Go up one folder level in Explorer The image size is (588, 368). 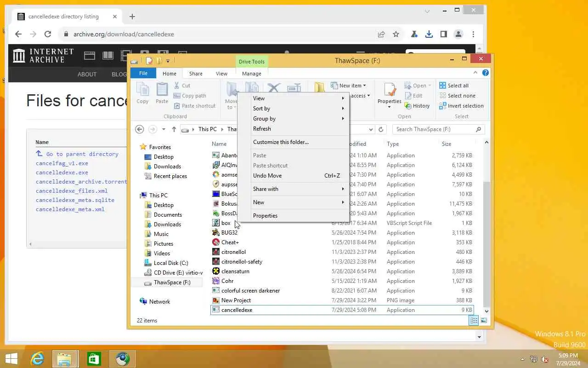(174, 129)
